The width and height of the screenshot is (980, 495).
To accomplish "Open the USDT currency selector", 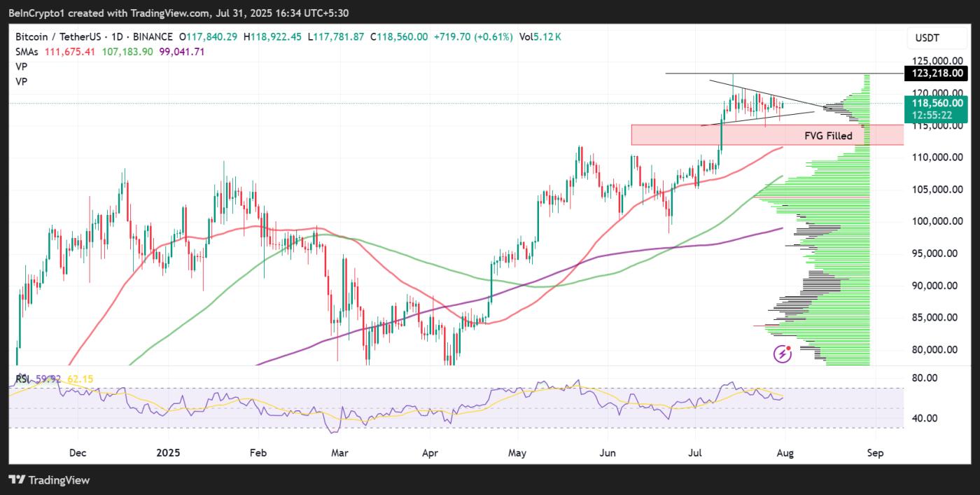I will pyautogui.click(x=930, y=37).
